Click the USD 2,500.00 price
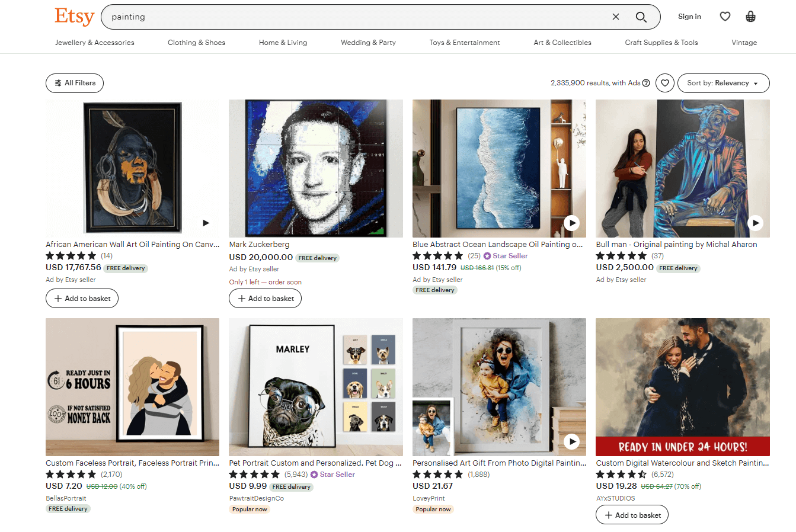Image resolution: width=796 pixels, height=532 pixels. click(625, 268)
